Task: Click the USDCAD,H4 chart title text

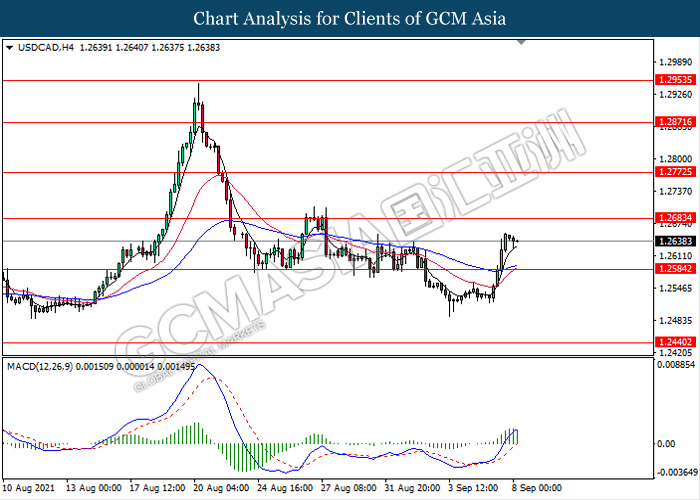Action: point(46,48)
